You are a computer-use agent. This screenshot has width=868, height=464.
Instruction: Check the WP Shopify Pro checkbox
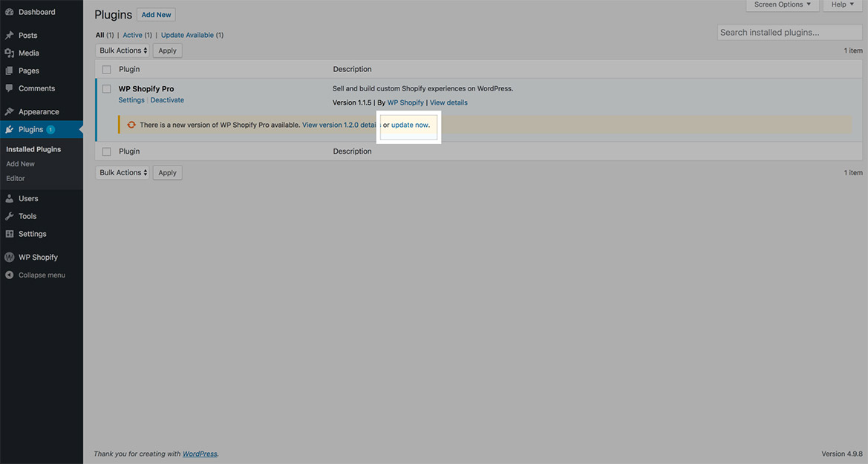tap(107, 89)
